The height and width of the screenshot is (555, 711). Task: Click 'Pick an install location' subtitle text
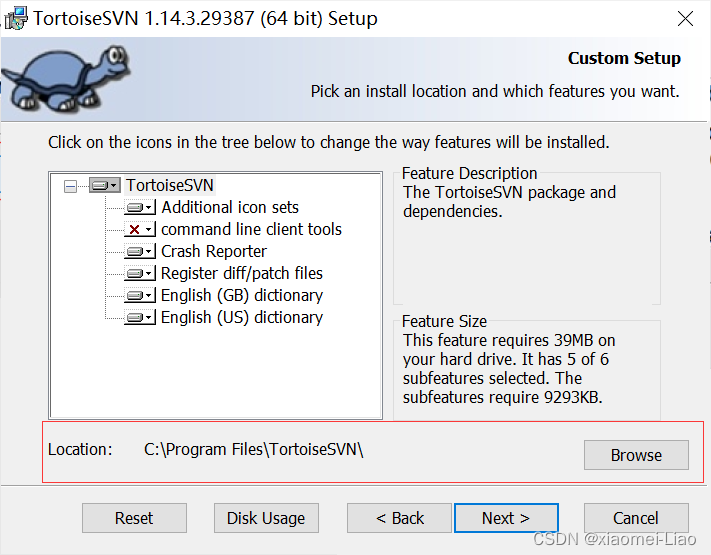pyautogui.click(x=495, y=91)
